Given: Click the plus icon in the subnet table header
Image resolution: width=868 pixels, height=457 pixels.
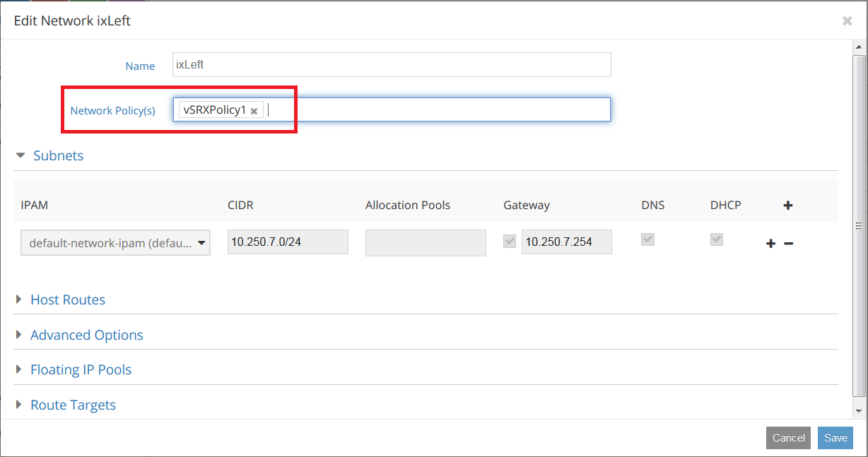Looking at the screenshot, I should tap(788, 206).
